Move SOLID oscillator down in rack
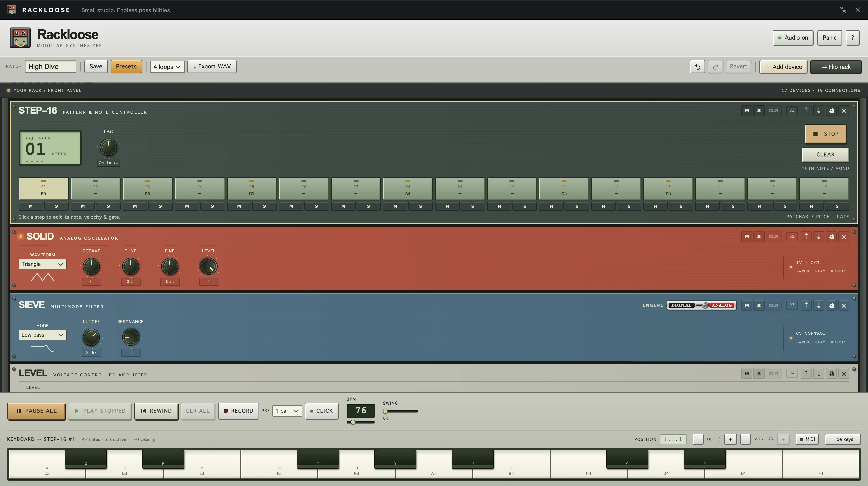The image size is (868, 486). coord(819,237)
